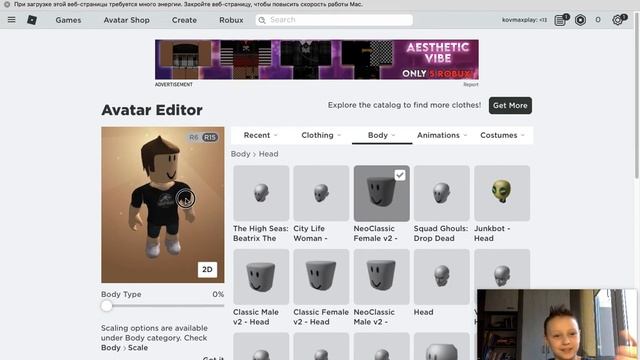The image size is (640, 360).
Task: Expand the Body tab dropdown
Action: coord(382,135)
